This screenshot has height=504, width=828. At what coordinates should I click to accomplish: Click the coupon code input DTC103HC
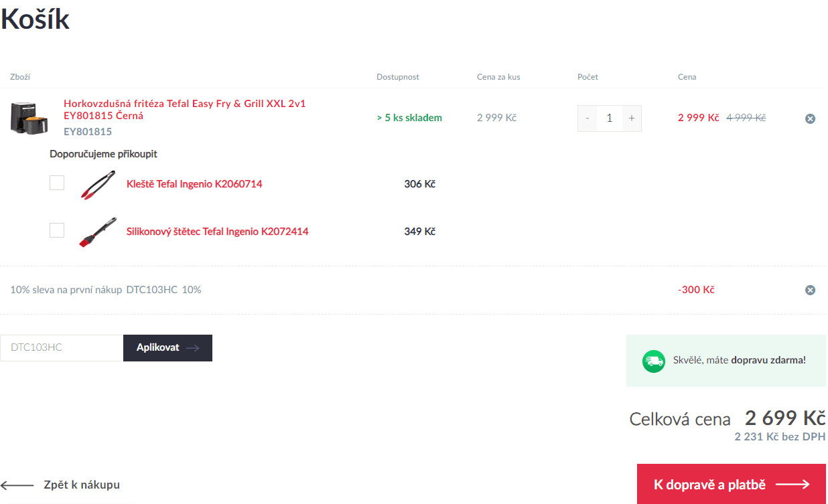[62, 348]
